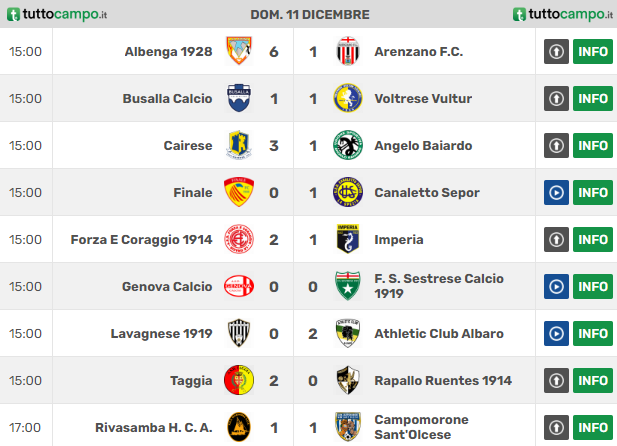Click the grey arrow icon on Albenga row
This screenshot has height=446, width=617.
[556, 52]
